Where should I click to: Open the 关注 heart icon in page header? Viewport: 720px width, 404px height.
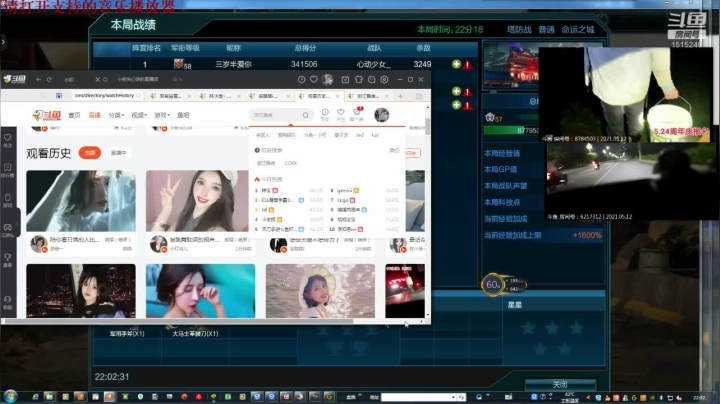tap(341, 114)
